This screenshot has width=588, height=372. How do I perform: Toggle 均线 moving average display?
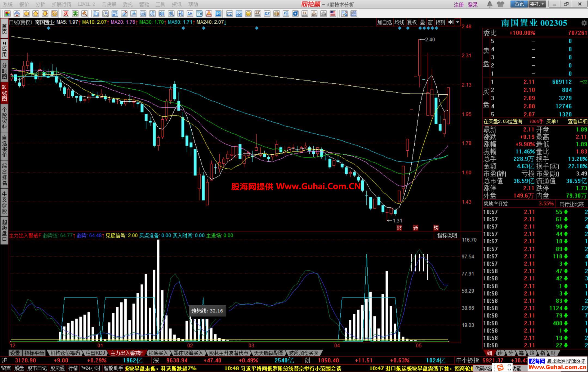pyautogui.click(x=399, y=22)
